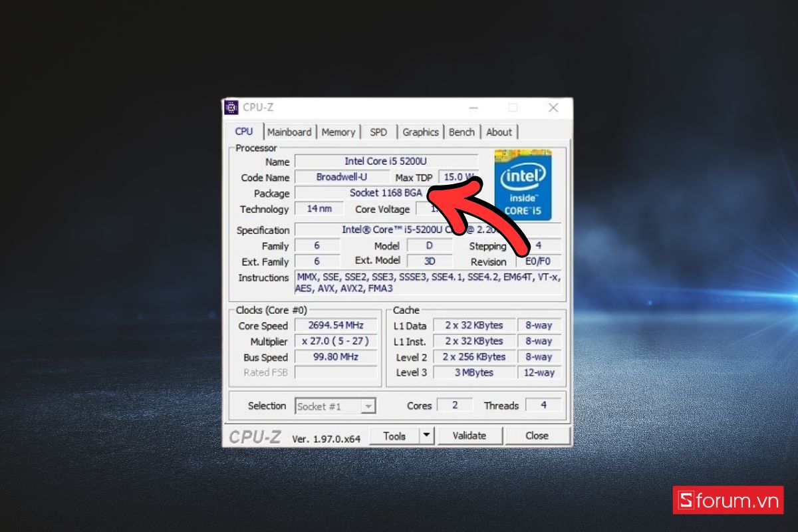
Task: Click the Intel Core i5 logo badge
Action: [x=523, y=185]
